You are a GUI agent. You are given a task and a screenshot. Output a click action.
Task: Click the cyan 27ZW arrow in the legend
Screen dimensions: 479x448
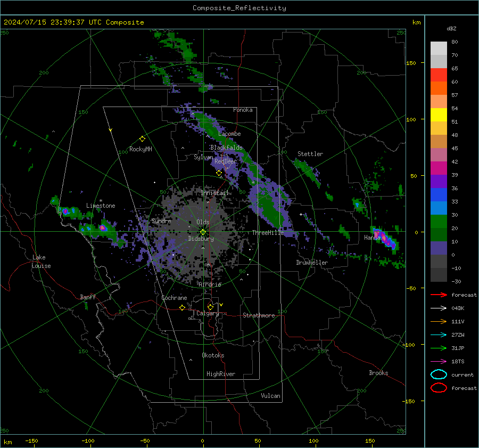439,335
